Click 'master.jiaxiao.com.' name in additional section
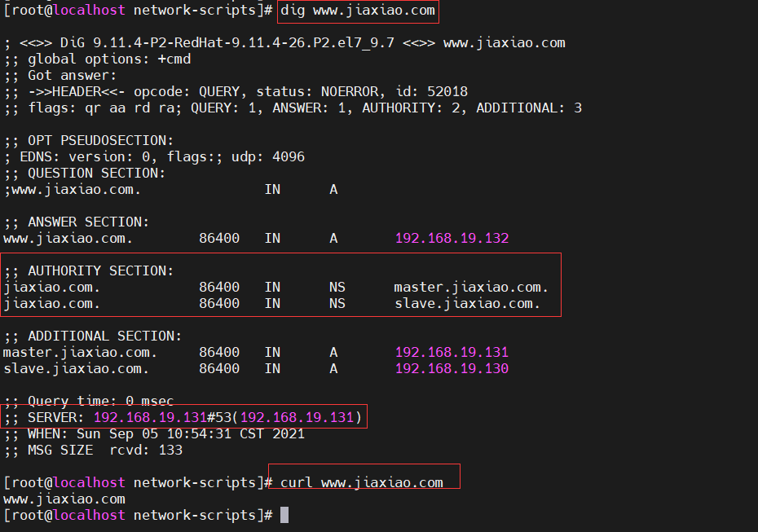 pos(80,352)
